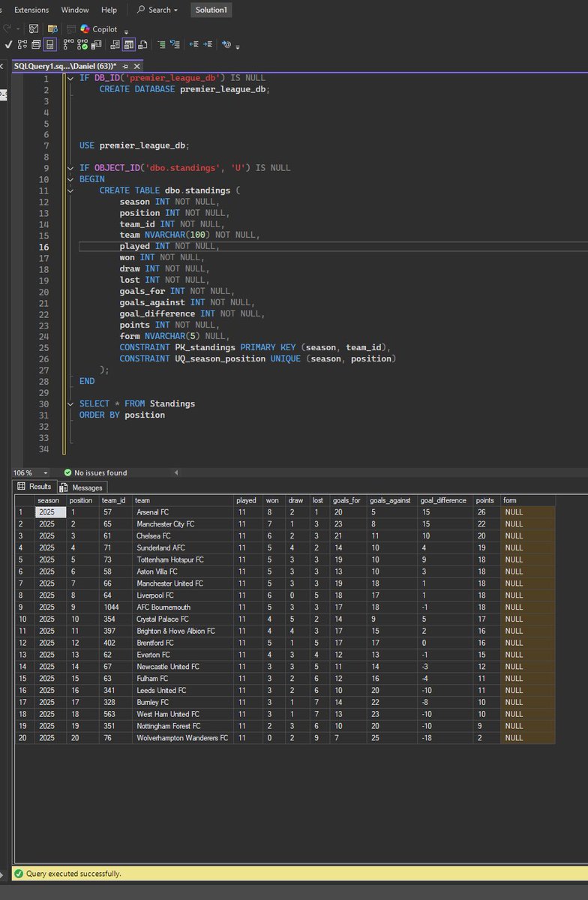Screen dimensions: 588x900
Task: Switch to the Messages tab
Action: [x=82, y=487]
